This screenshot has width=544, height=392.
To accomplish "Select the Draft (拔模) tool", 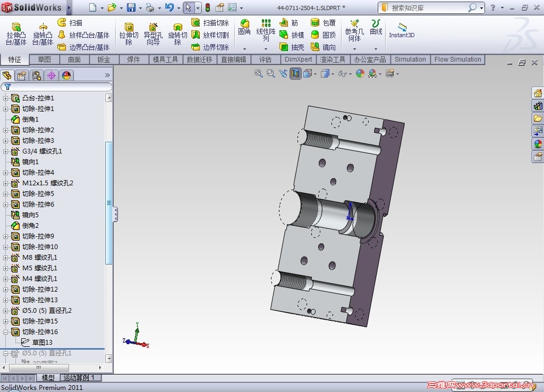I will click(292, 35).
